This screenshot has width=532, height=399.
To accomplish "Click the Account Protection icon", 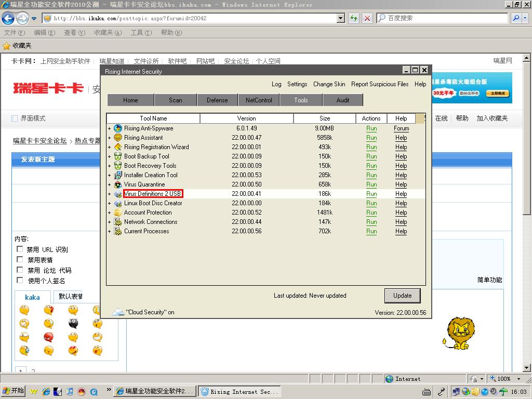I will tap(118, 212).
